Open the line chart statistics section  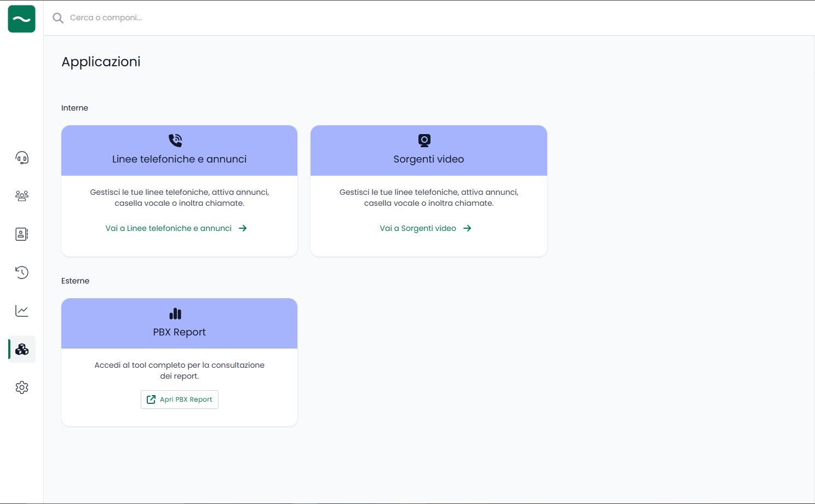22,311
